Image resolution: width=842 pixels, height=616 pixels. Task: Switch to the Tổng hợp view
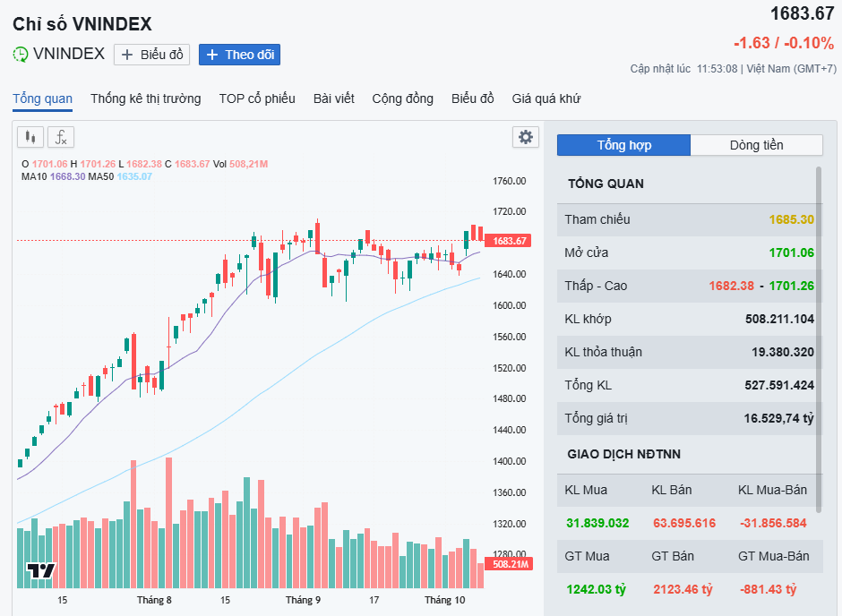[623, 145]
